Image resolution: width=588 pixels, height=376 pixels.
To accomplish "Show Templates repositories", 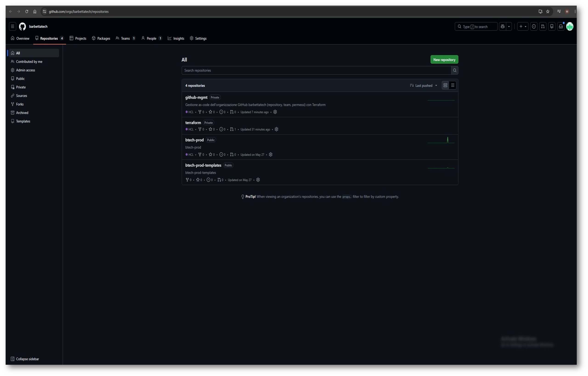I will (x=34, y=121).
